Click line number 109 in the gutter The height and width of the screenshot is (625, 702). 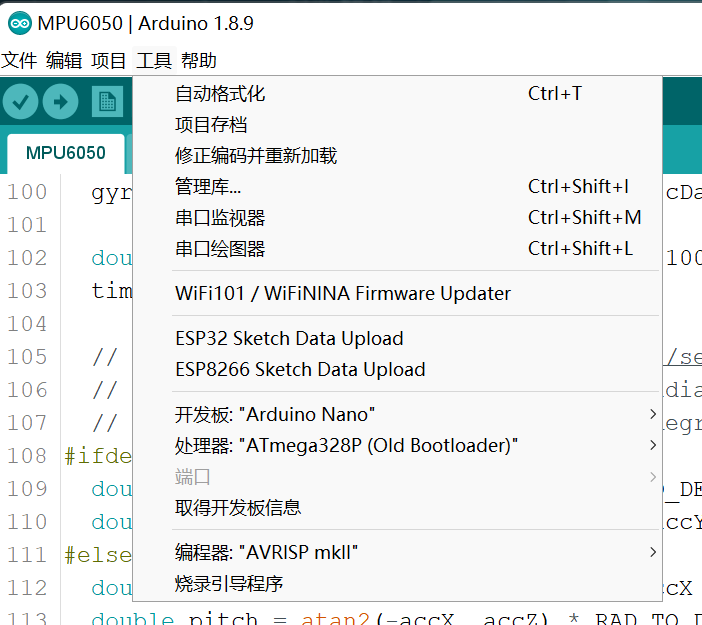(27, 489)
